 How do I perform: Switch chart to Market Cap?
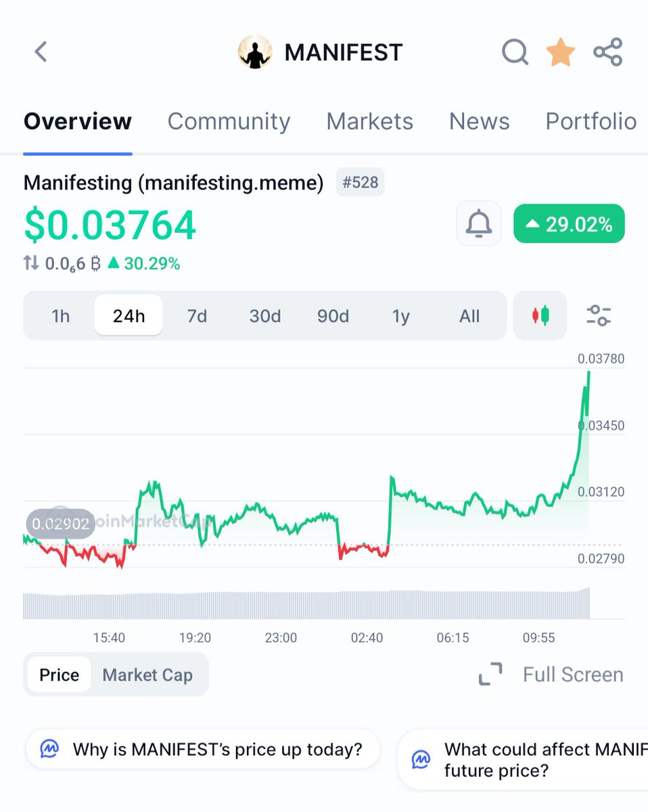click(147, 675)
